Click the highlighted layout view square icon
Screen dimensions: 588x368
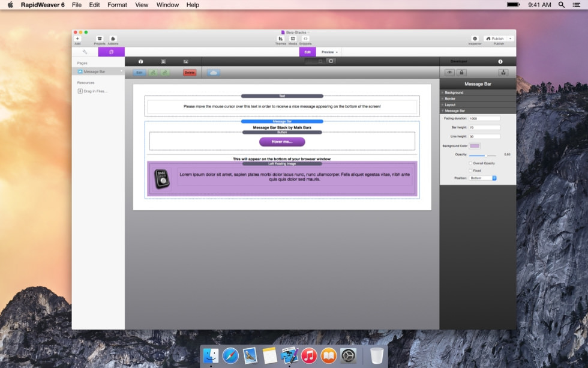click(x=331, y=61)
